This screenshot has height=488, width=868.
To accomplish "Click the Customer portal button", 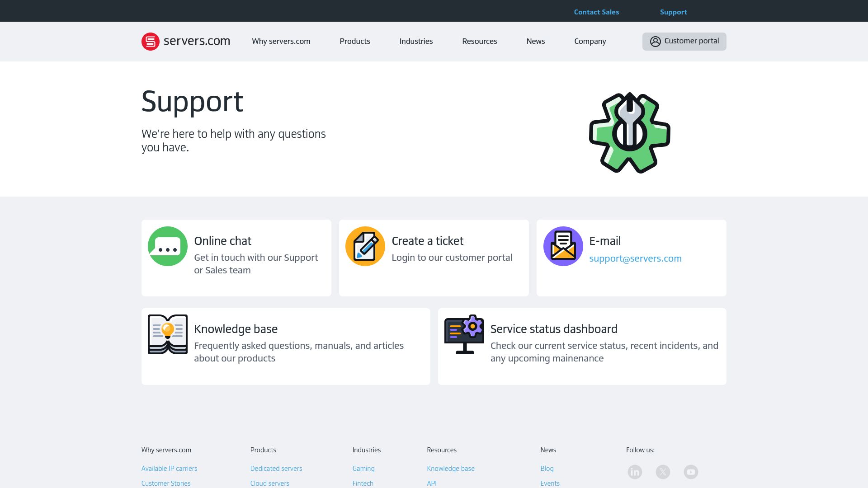I will coord(684,41).
